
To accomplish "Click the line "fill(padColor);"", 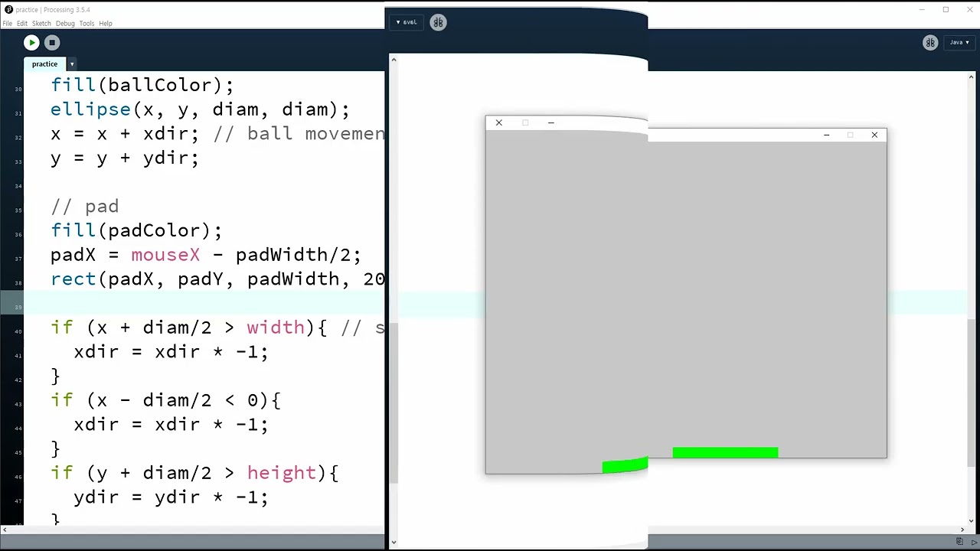I will pos(136,231).
